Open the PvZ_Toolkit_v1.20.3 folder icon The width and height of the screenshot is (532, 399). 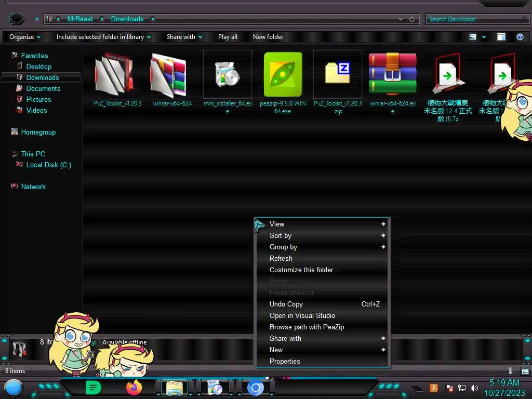[x=114, y=74]
